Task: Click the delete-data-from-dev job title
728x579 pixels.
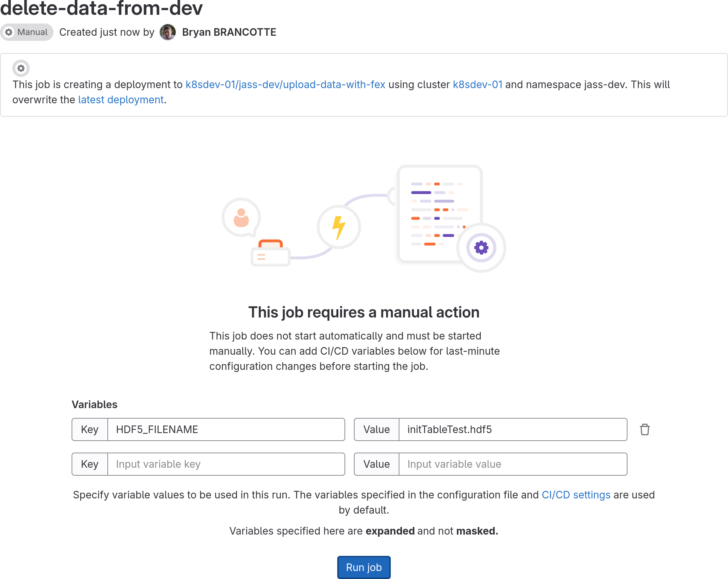Action: (101, 8)
